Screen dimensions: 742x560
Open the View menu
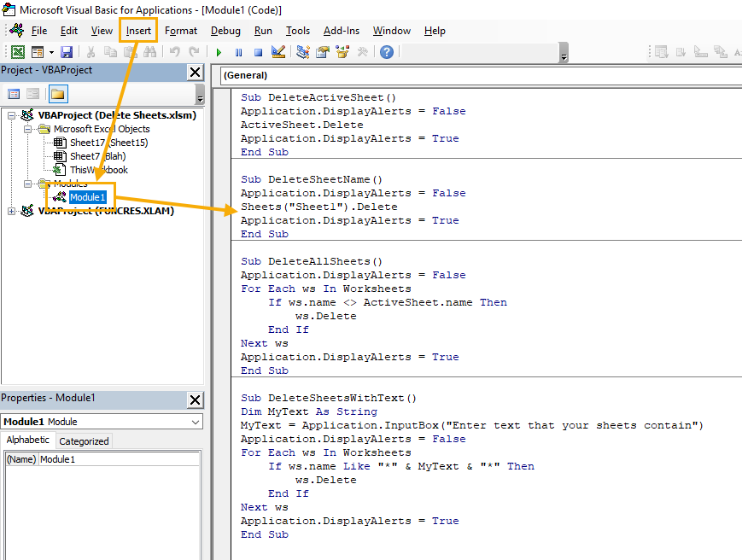(x=102, y=31)
